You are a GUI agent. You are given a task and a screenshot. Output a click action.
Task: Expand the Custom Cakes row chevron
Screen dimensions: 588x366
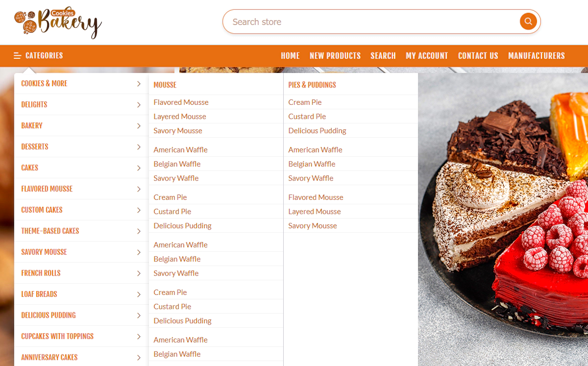tap(139, 210)
